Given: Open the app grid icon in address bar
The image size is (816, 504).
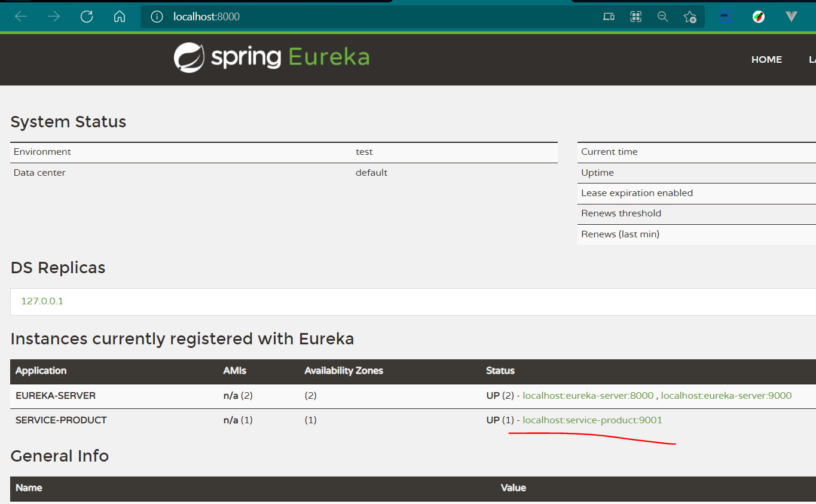Looking at the screenshot, I should click(635, 17).
